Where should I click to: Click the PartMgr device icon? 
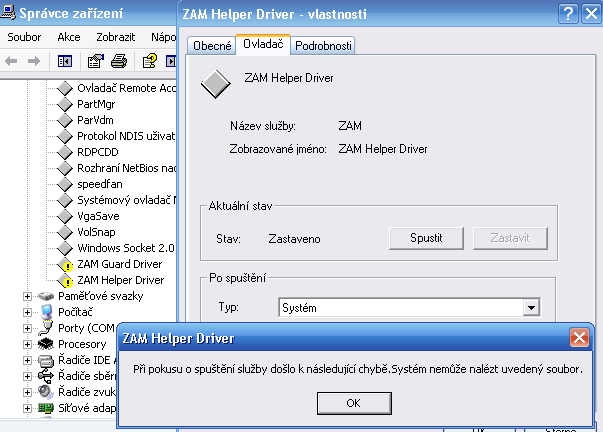click(x=65, y=104)
